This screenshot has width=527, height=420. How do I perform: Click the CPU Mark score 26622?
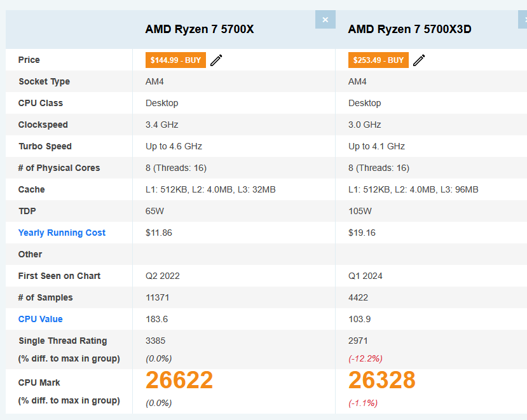179,380
